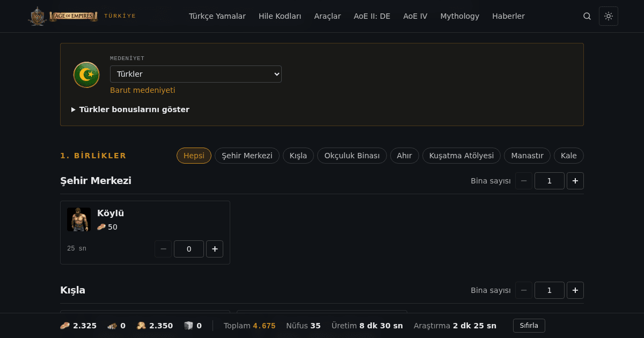Viewport: 644px width, 338px height.
Task: Click the Köylü quantity input field
Action: (189, 249)
